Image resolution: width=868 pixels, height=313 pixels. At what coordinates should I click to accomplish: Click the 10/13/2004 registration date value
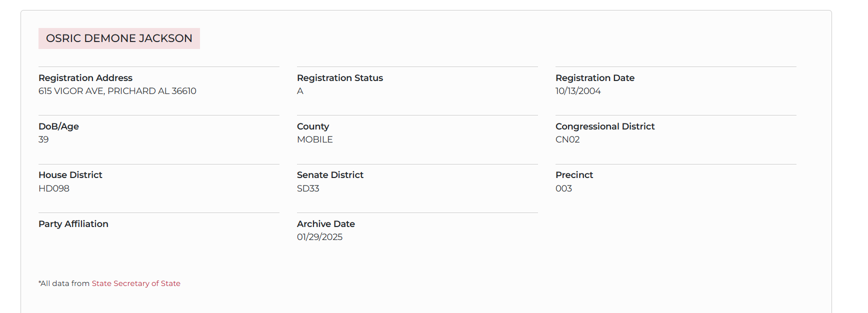pyautogui.click(x=577, y=91)
